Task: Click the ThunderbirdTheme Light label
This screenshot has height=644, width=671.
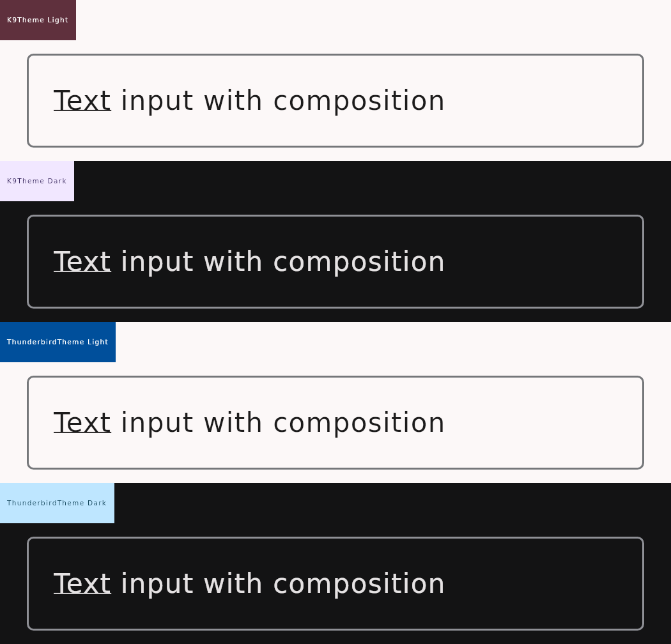Action: [58, 342]
